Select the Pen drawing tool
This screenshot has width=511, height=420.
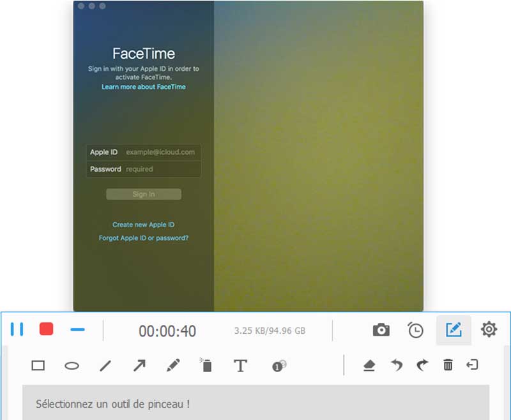[x=173, y=366]
